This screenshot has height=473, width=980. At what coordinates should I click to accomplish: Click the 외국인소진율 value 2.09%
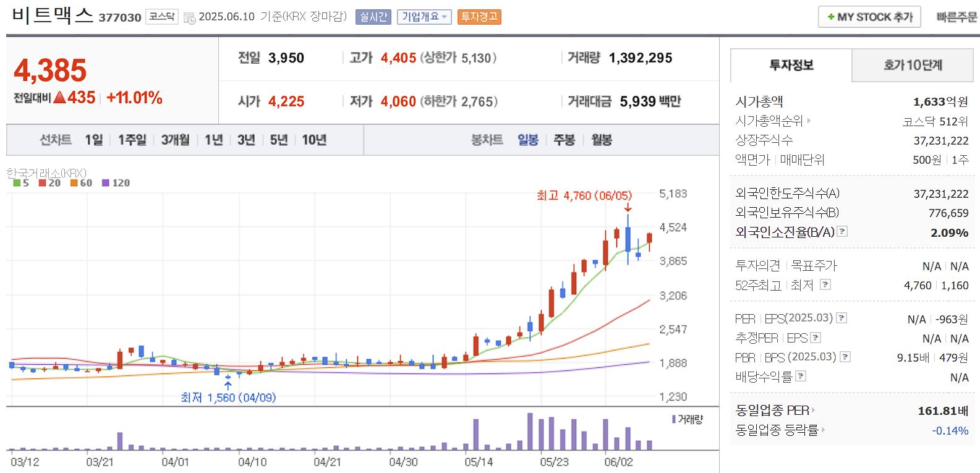950,233
